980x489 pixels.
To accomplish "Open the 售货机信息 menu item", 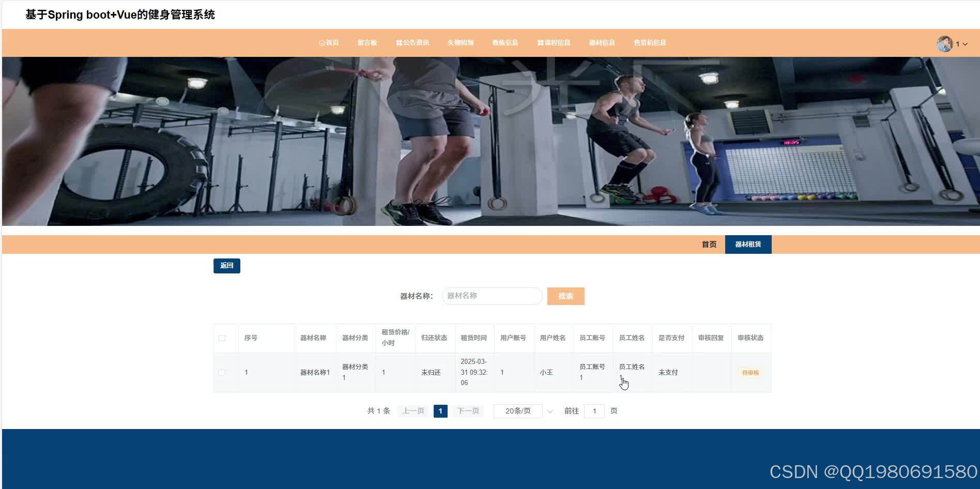I will (x=650, y=43).
